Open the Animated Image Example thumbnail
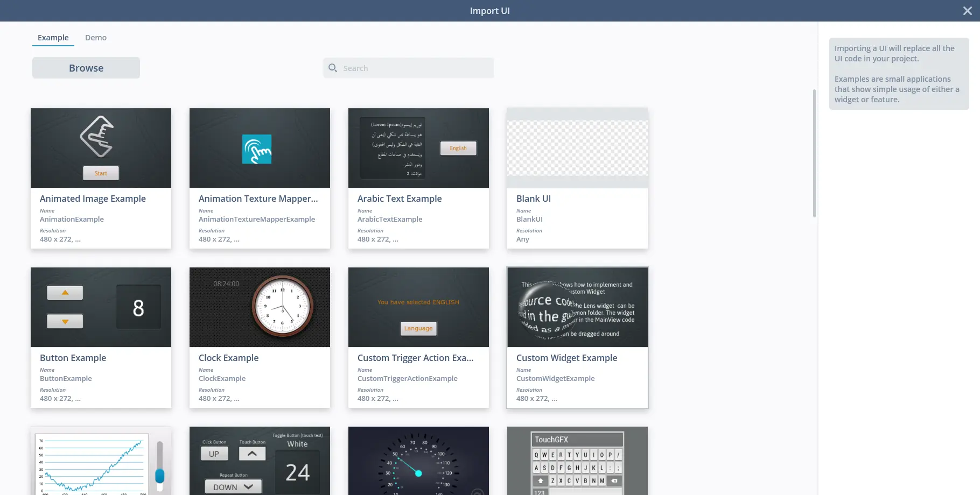The width and height of the screenshot is (980, 495). click(101, 148)
